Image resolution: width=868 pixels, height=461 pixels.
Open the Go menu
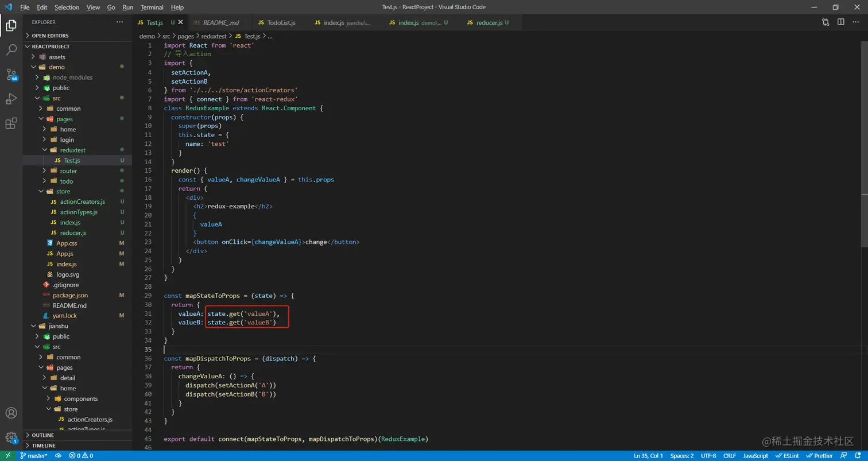click(x=111, y=7)
